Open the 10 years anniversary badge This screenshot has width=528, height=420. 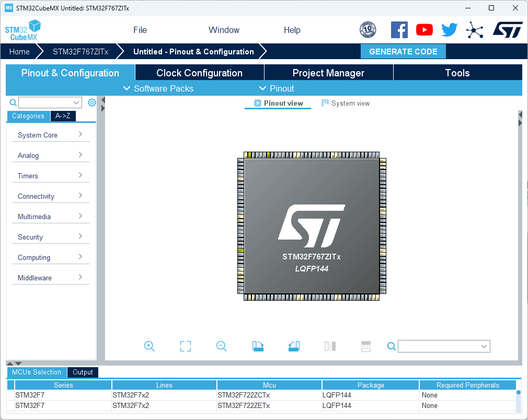coord(368,30)
